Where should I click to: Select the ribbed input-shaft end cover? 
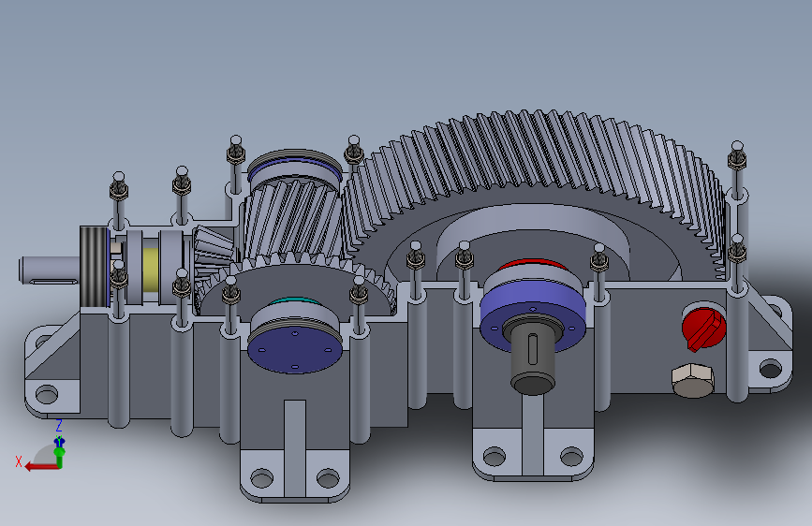point(94,267)
